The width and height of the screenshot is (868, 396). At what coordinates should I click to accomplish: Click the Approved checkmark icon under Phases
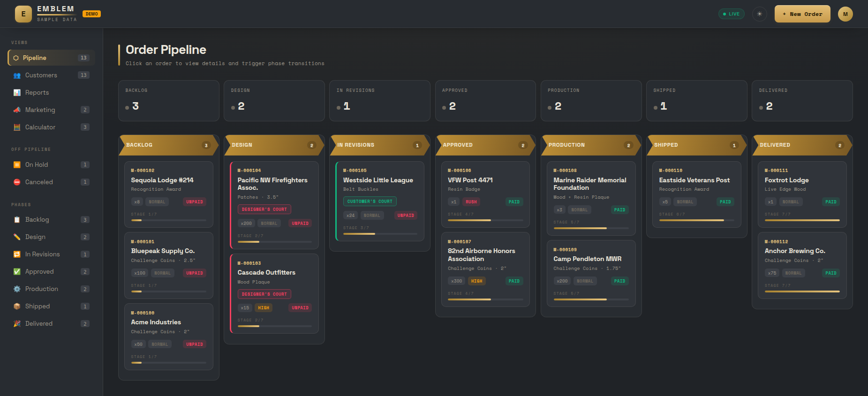(x=17, y=272)
